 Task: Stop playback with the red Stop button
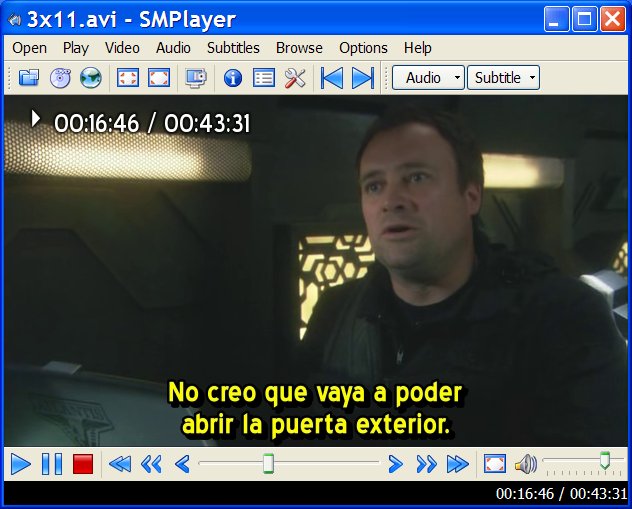pos(83,464)
